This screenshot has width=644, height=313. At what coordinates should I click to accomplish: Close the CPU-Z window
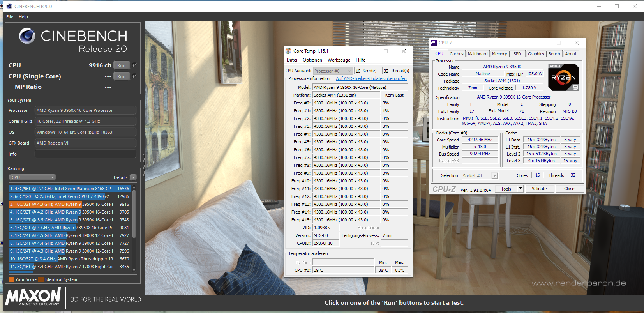coord(577,43)
